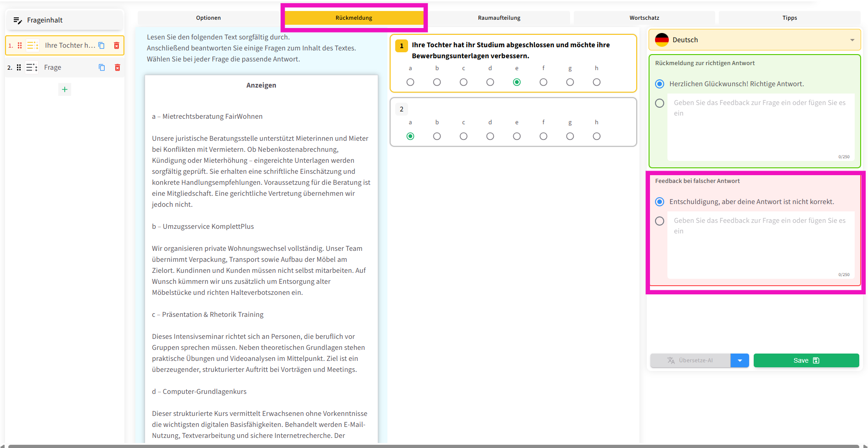The height and width of the screenshot is (448, 868).
Task: Click the wrong-answer feedback text field
Action: tap(760, 244)
